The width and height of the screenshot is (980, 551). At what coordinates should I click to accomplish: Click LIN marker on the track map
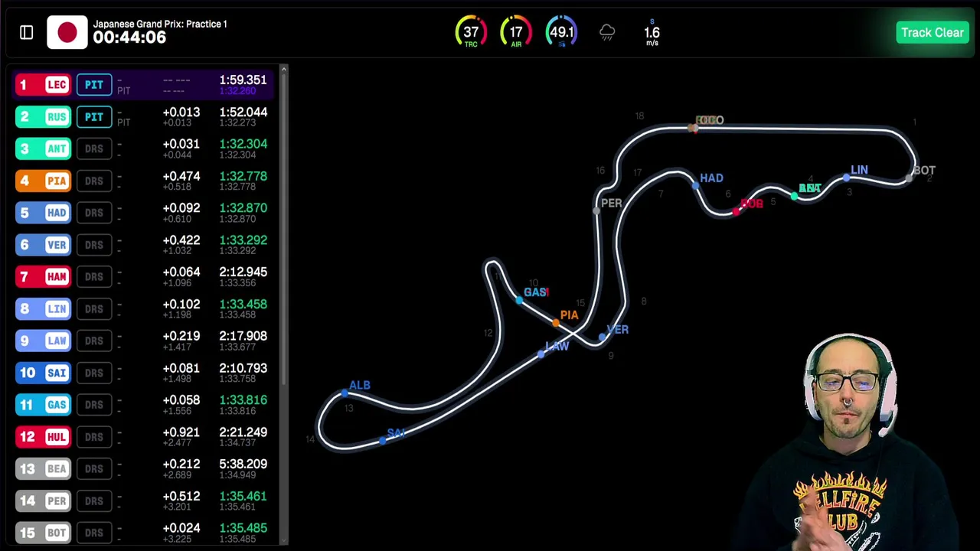click(x=846, y=178)
